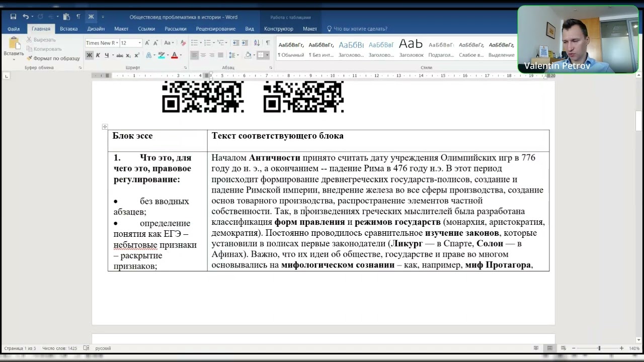Image resolution: width=644 pixels, height=362 pixels.
Task: Show paragraph marks in the Абзац group
Action: pyautogui.click(x=268, y=43)
